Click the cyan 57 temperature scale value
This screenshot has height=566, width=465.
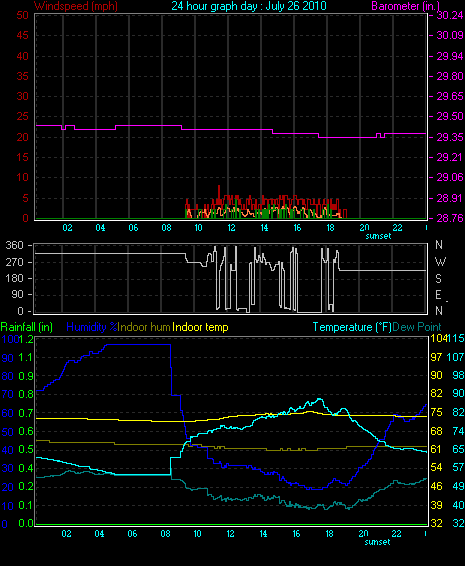(458, 468)
